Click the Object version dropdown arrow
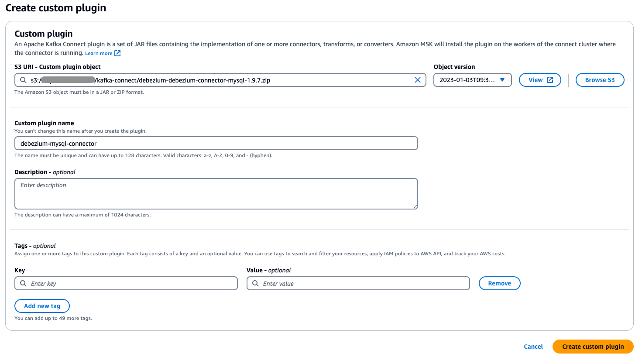 coord(502,80)
